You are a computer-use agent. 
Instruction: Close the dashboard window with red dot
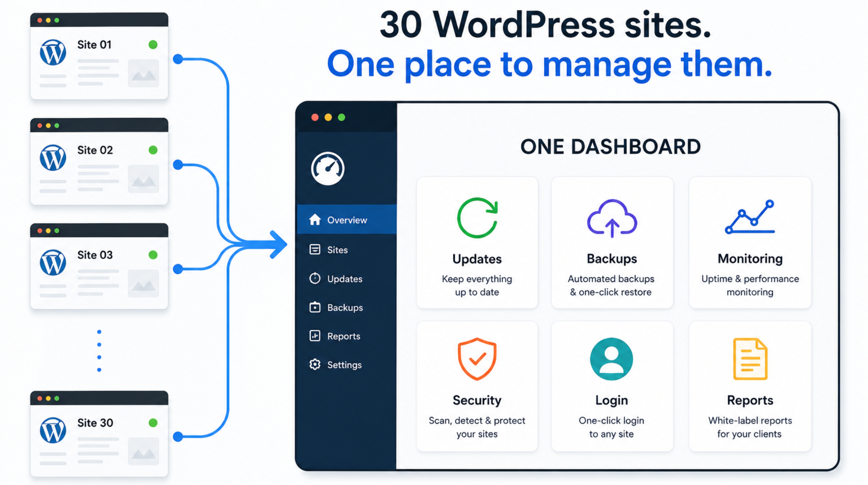click(x=315, y=117)
